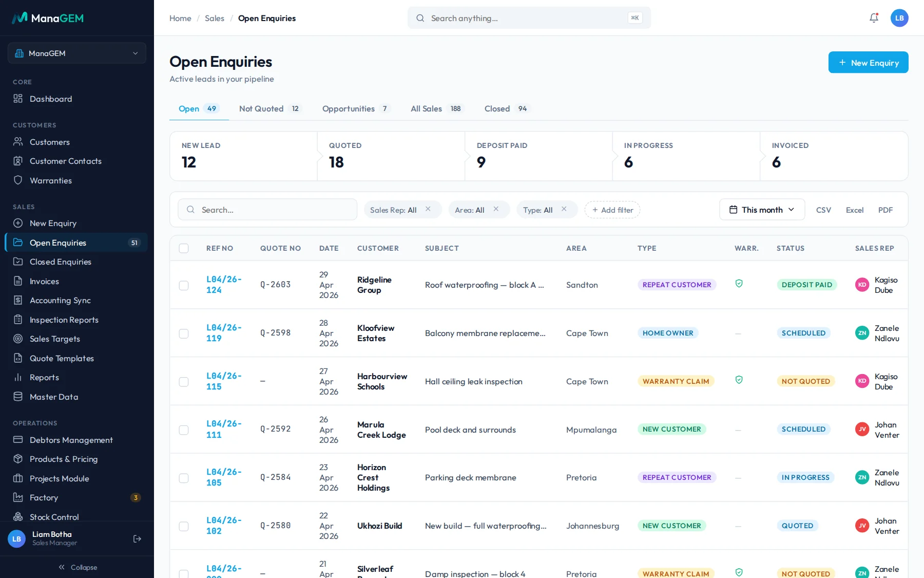Click the Search anything global field
The image size is (924, 578).
[x=529, y=18]
